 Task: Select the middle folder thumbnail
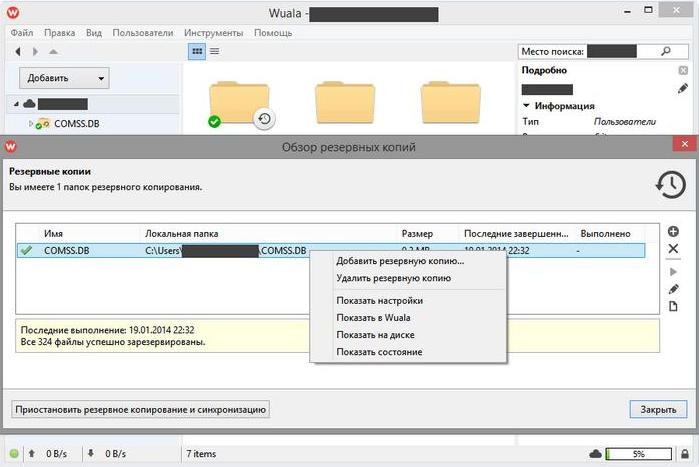point(345,102)
